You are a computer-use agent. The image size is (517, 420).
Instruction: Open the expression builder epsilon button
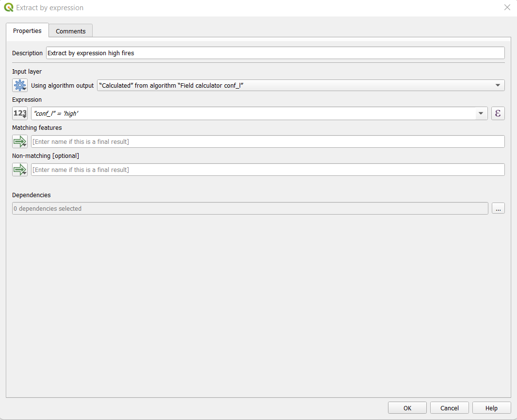498,113
